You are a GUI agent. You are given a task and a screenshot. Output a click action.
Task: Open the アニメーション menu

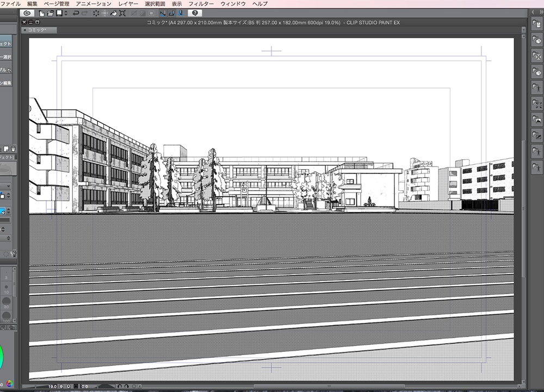click(x=94, y=4)
